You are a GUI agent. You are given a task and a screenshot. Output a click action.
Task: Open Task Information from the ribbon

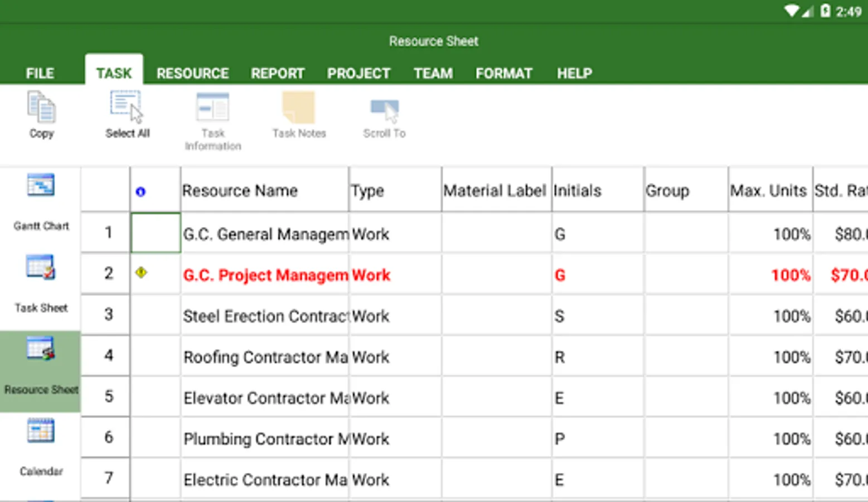click(x=212, y=108)
